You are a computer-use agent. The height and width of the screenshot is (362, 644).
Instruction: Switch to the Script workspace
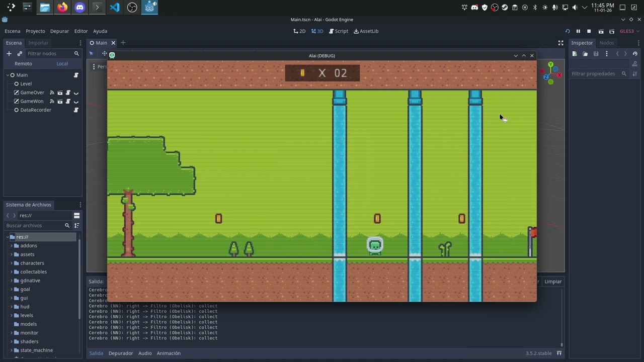339,31
